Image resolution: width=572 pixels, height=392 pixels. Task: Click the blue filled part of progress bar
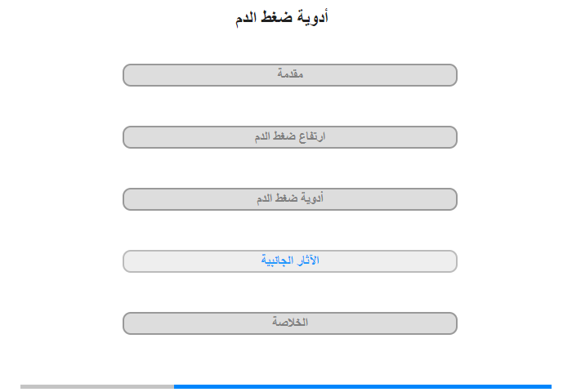tap(362, 386)
